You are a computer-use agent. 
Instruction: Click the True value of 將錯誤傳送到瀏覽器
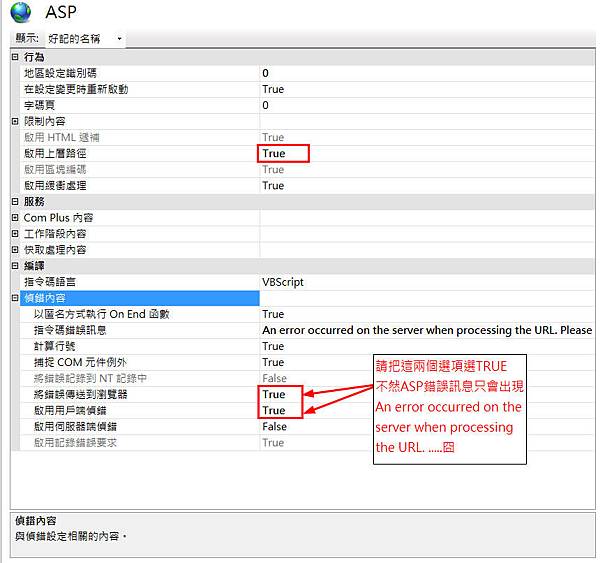(274, 395)
